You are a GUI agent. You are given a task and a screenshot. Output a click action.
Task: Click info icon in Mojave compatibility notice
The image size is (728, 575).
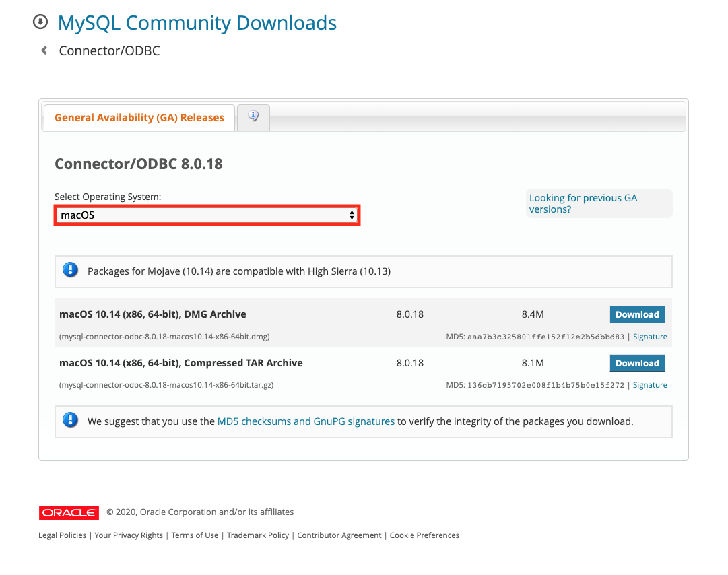pos(71,270)
